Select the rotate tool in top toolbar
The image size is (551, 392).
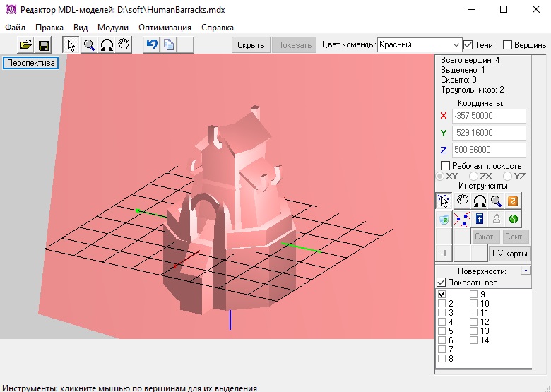coord(107,45)
